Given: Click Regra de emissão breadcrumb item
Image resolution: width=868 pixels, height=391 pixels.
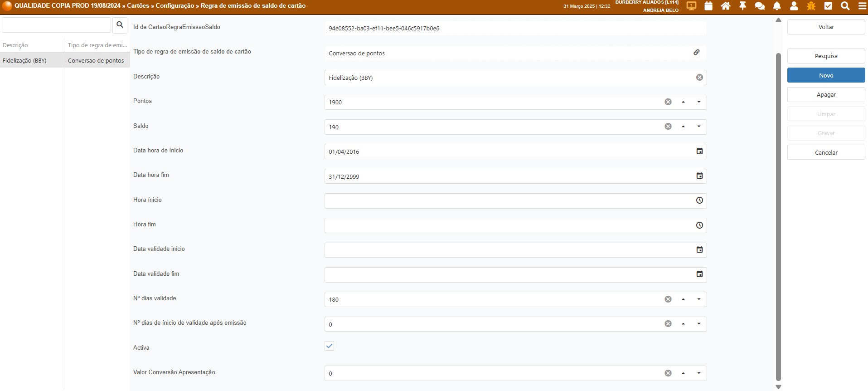Looking at the screenshot, I should 253,6.
